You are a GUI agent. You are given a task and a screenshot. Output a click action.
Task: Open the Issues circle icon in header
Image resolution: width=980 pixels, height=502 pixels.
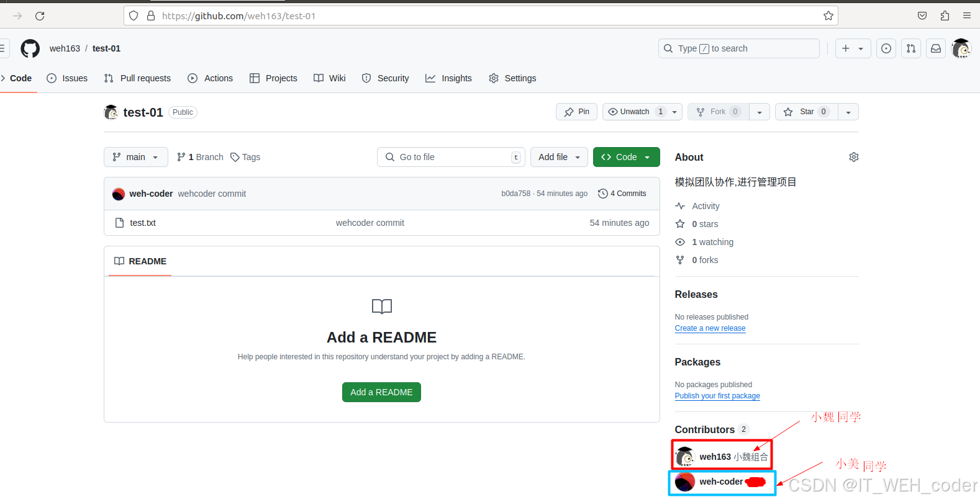886,48
